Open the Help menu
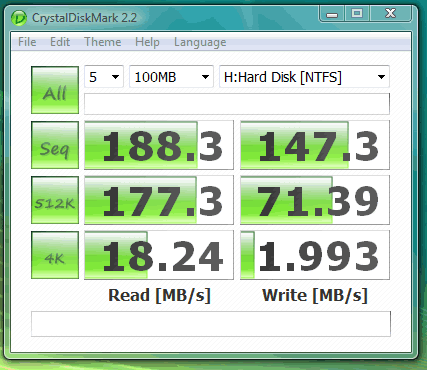The width and height of the screenshot is (427, 370). [147, 42]
